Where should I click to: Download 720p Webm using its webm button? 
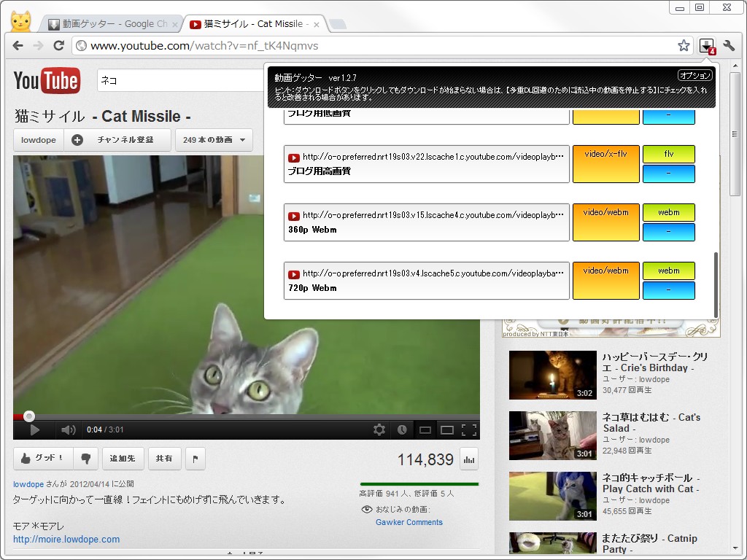pos(668,271)
